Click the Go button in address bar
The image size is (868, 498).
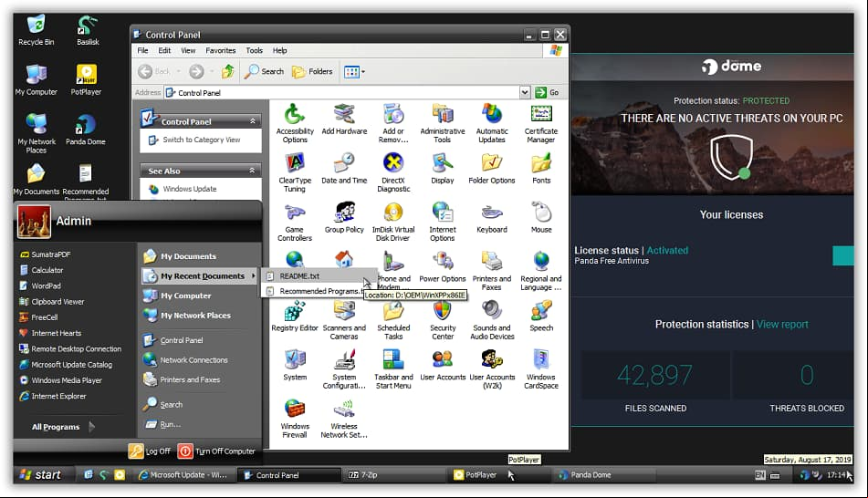click(547, 92)
